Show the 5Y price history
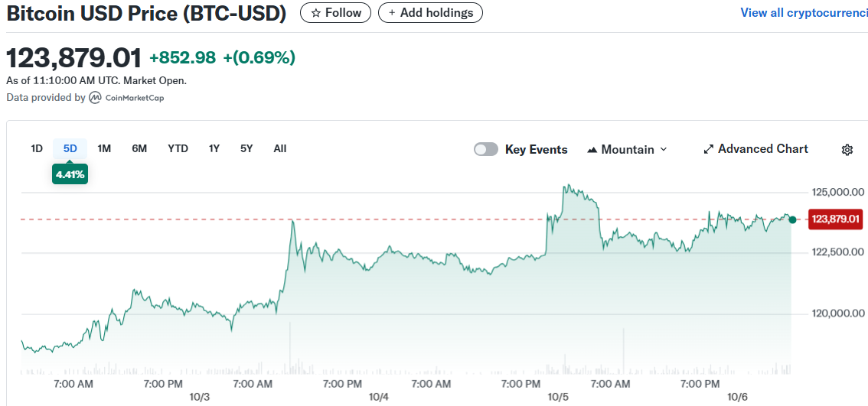 coord(246,148)
